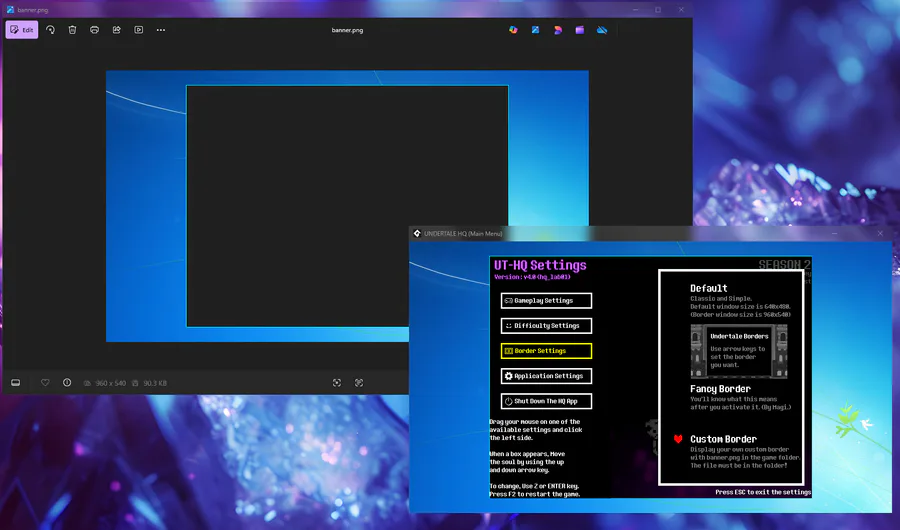
Task: Click Shut Down The HQ App button
Action: tap(546, 401)
